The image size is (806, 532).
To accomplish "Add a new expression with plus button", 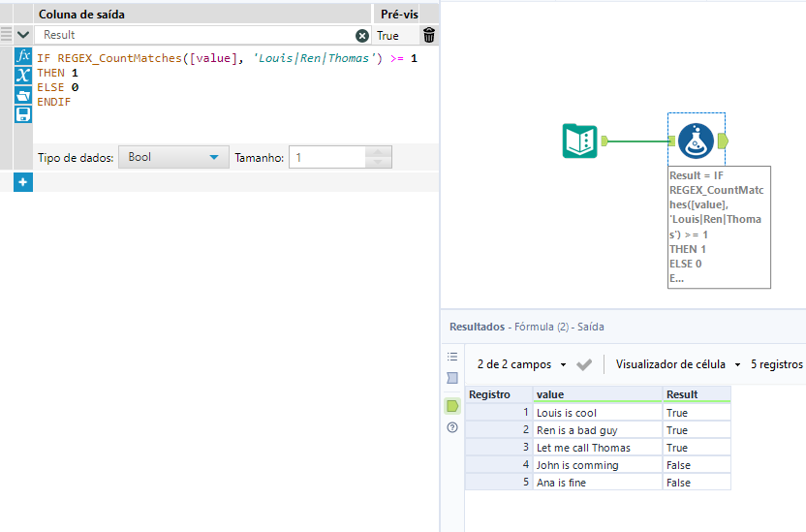I will point(23,182).
